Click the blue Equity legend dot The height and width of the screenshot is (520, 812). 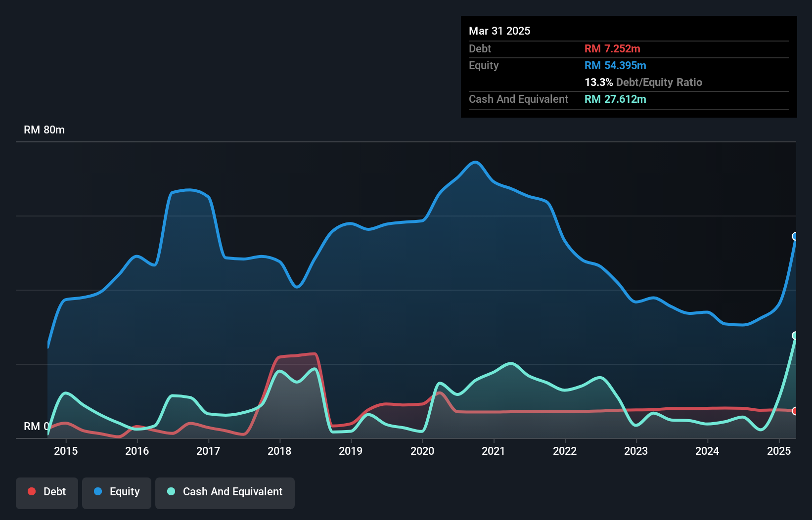point(98,491)
